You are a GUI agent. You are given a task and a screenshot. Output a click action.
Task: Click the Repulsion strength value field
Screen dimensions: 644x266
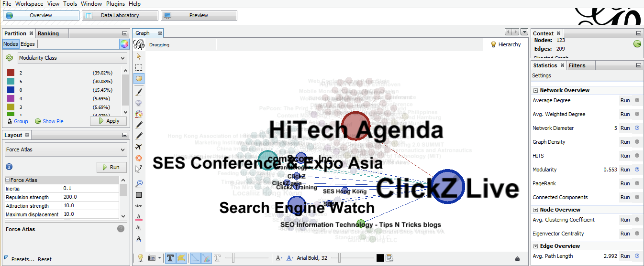(90, 197)
